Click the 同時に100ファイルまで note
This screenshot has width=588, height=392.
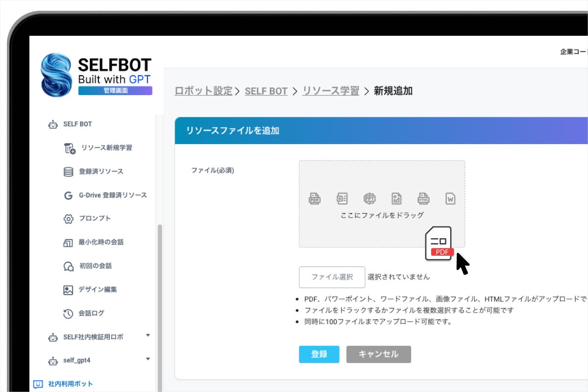pyautogui.click(x=378, y=322)
